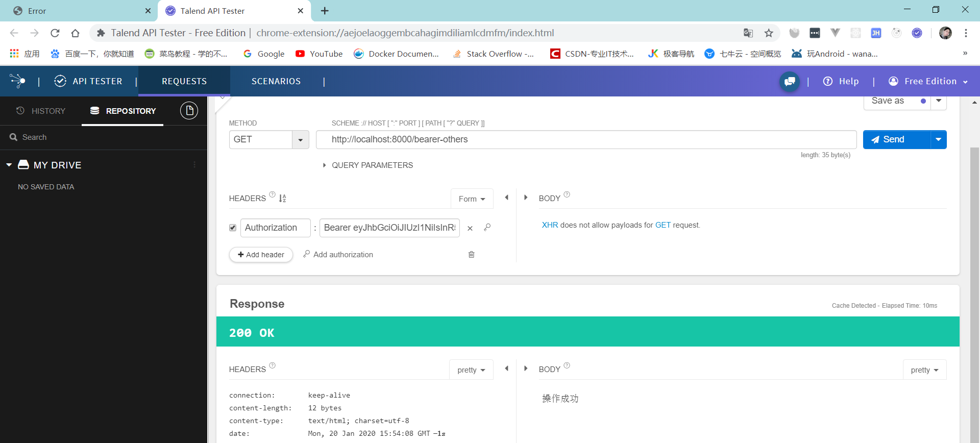This screenshot has height=443, width=980.
Task: Collapse the My Drive tree
Action: click(x=9, y=165)
